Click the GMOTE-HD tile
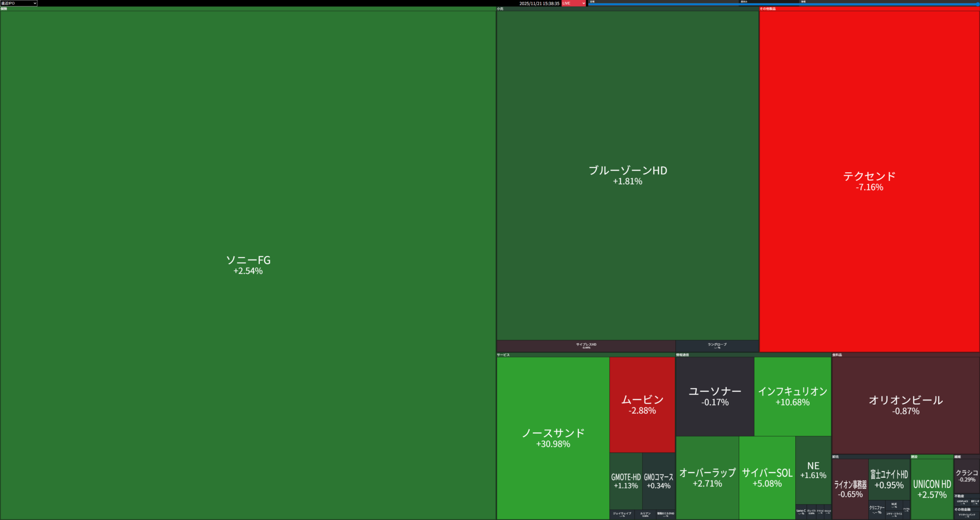 click(x=626, y=481)
